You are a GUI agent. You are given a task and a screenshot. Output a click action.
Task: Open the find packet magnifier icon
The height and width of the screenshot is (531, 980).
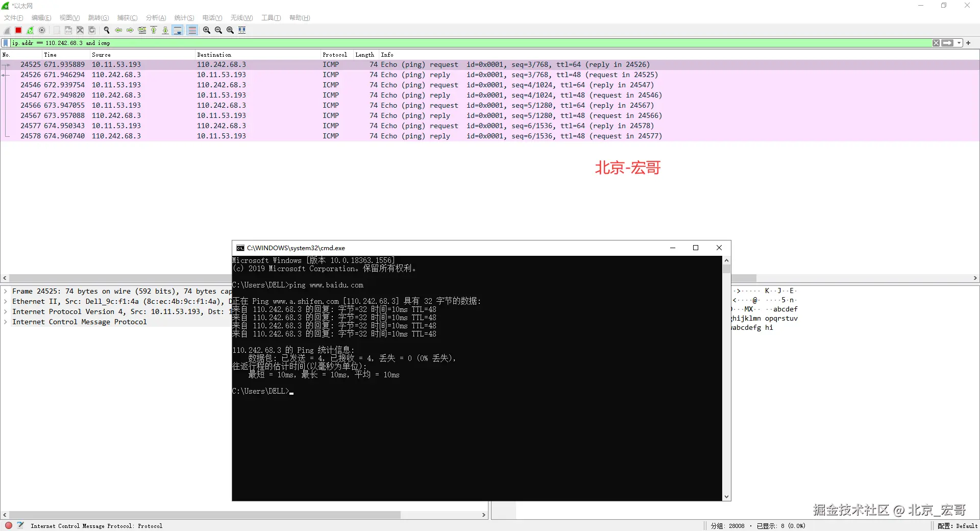coord(107,30)
